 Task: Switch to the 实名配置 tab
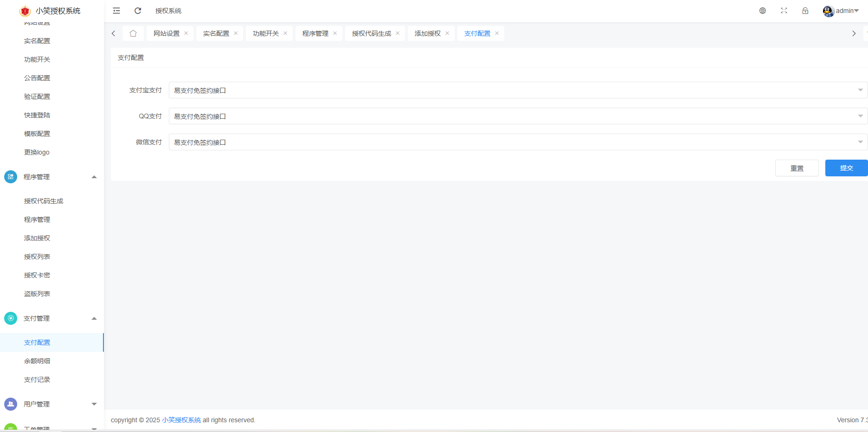pos(216,33)
